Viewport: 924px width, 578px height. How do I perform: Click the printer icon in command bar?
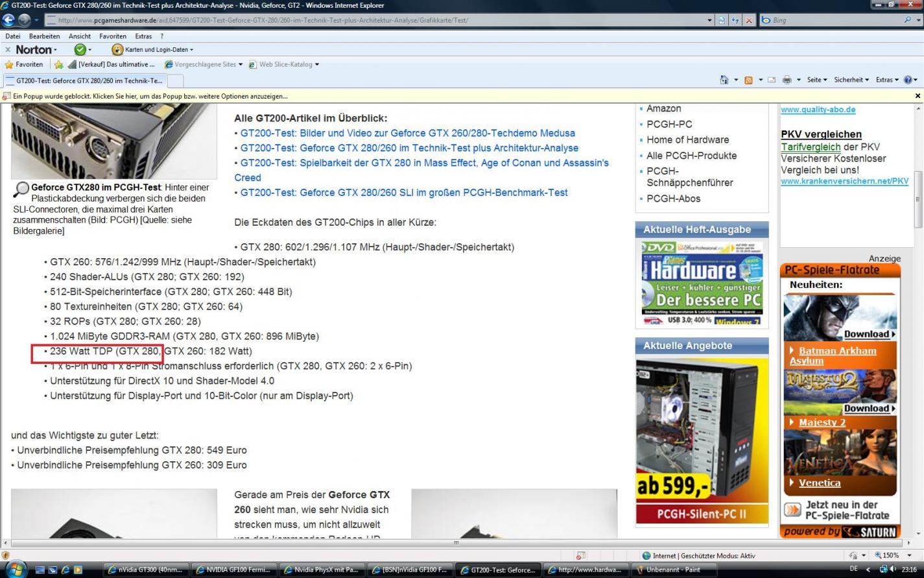[x=787, y=80]
